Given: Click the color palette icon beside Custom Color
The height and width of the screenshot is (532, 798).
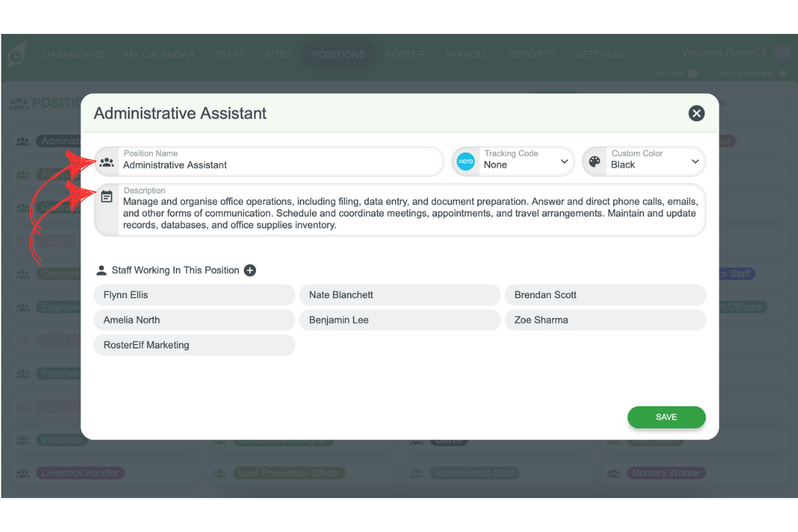Looking at the screenshot, I should point(595,161).
